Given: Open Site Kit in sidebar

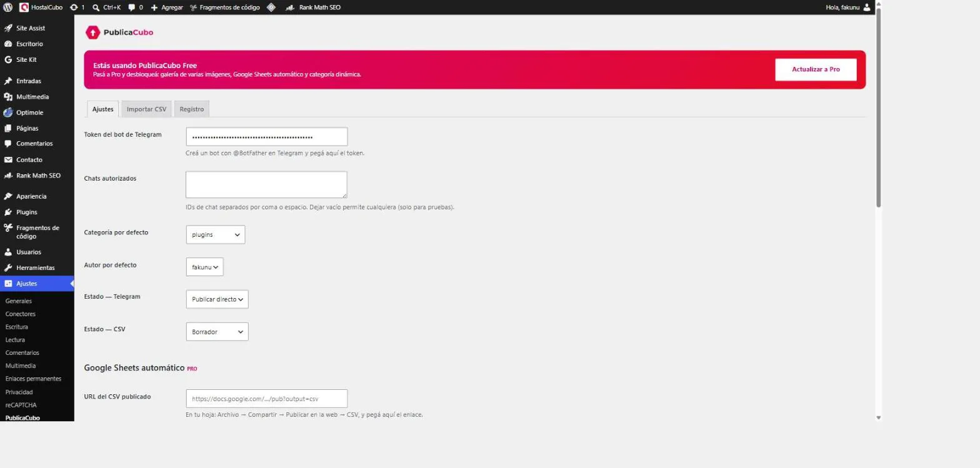Looking at the screenshot, I should 37,59.
